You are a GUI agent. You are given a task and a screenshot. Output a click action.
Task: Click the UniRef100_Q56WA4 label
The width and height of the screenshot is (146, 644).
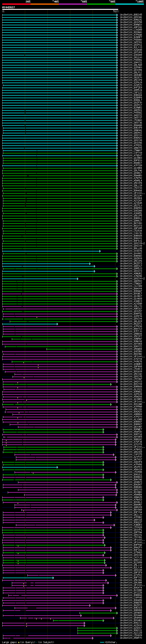(131, 349)
